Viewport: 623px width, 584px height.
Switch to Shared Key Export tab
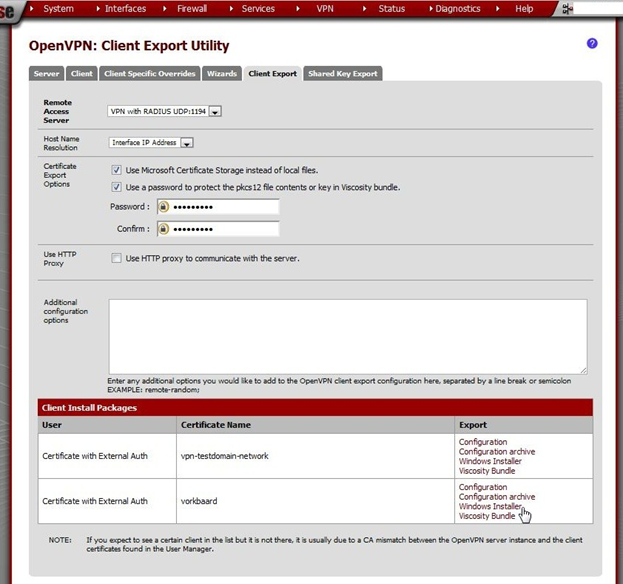[x=343, y=73]
